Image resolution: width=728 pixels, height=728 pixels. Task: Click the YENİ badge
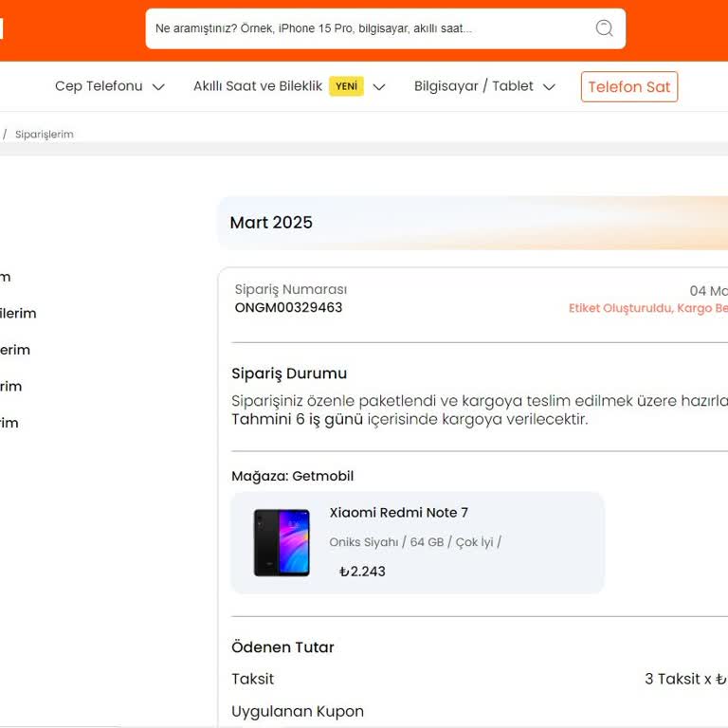click(346, 86)
